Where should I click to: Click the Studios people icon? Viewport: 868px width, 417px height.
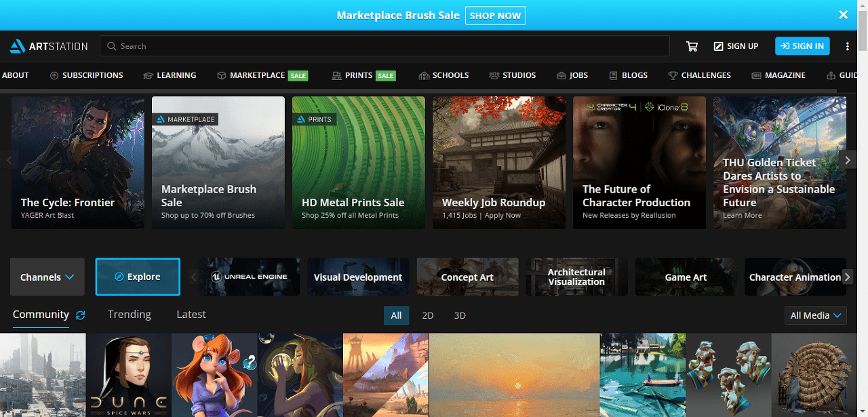tap(494, 75)
